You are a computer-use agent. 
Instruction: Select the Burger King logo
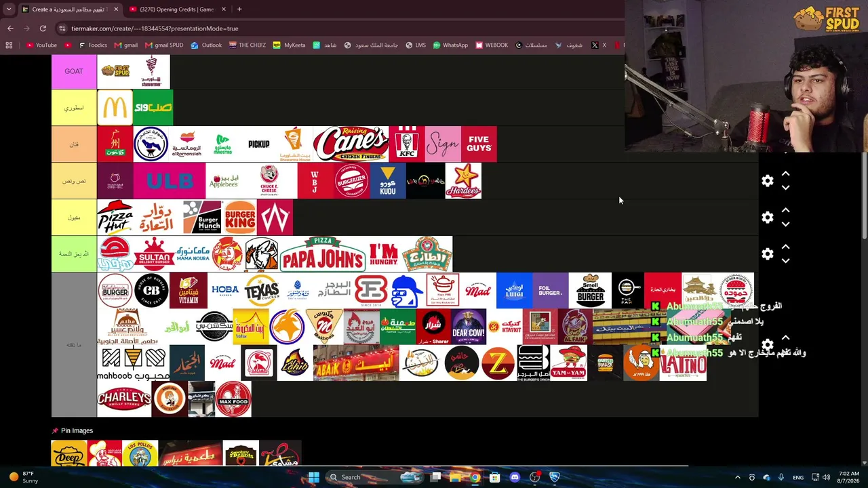coord(240,218)
